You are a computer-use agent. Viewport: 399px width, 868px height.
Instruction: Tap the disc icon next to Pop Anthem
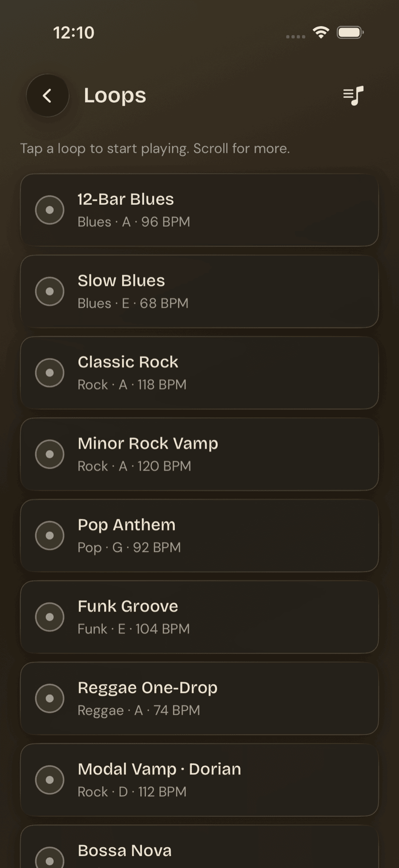[x=50, y=536]
